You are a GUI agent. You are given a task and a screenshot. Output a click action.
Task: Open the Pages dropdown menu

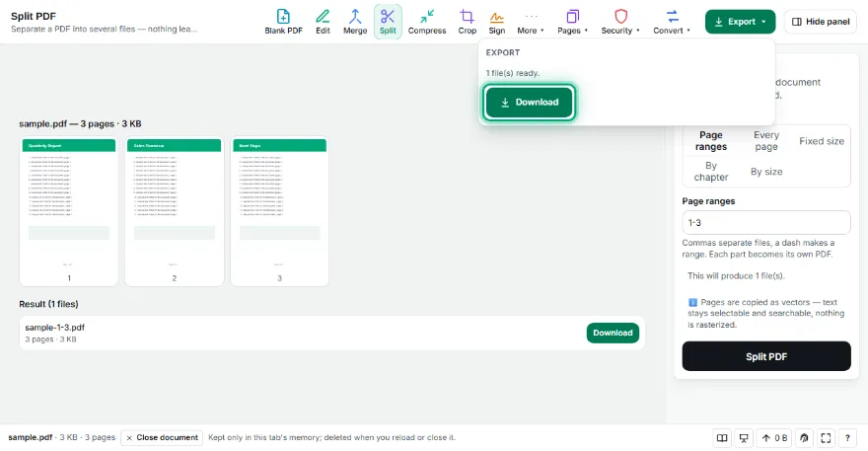coord(572,22)
